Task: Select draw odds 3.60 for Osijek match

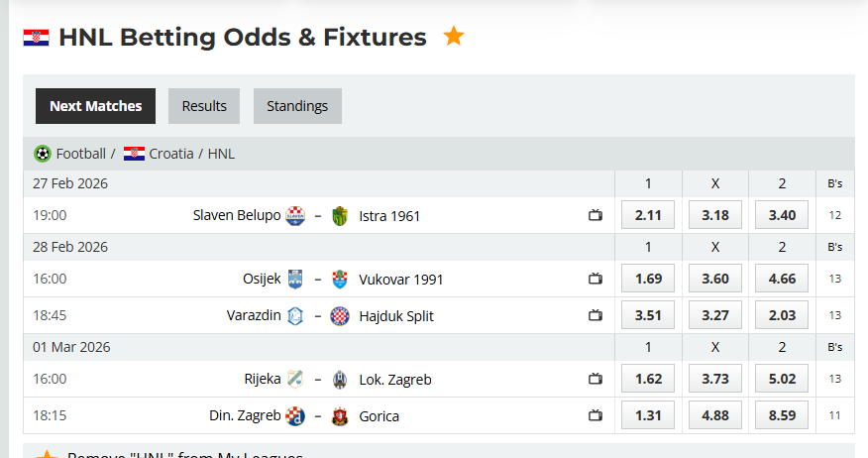Action: [x=714, y=280]
